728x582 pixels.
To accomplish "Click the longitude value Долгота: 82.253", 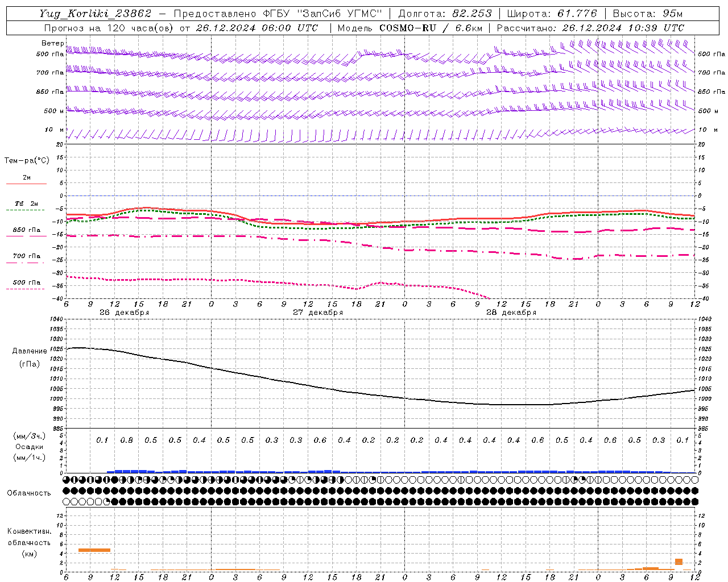I will [x=445, y=14].
